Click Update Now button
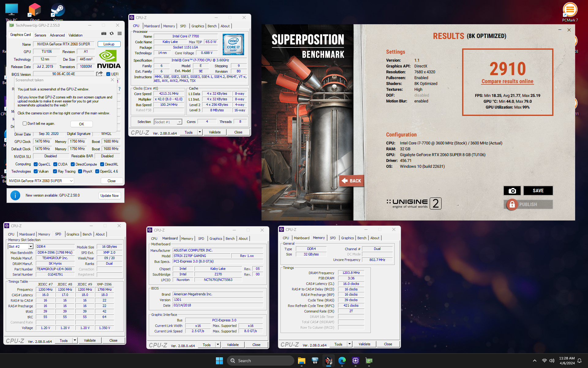The image size is (588, 368). click(110, 196)
